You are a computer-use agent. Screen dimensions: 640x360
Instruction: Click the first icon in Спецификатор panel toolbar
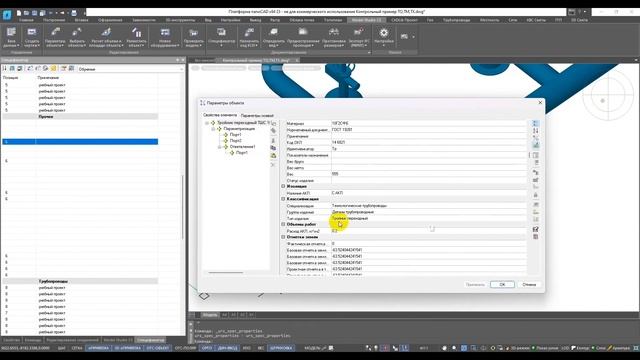tap(5, 69)
